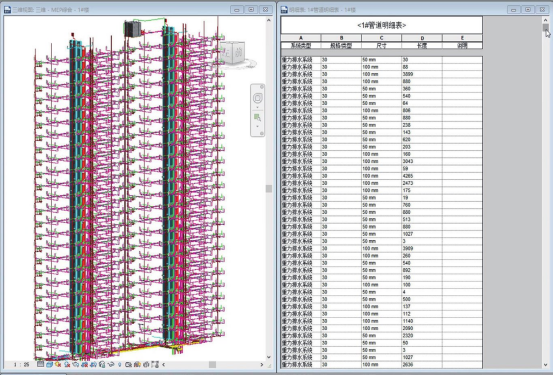Select column A header in schedule
Screen dimensions: 553x375
tap(301, 38)
